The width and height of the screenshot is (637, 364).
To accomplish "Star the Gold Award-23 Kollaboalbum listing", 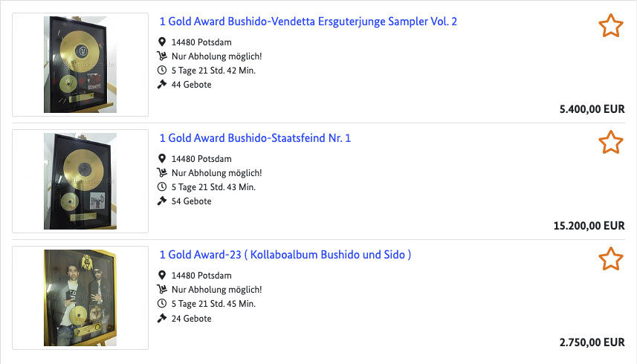I will point(610,259).
